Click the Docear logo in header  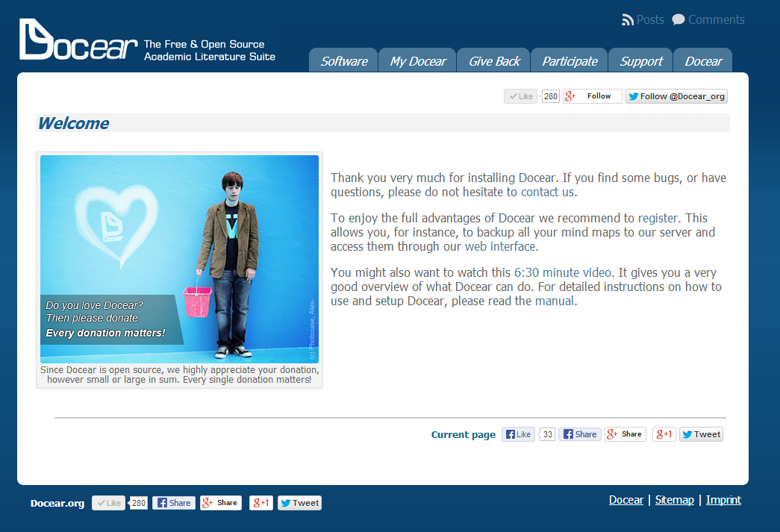click(78, 40)
